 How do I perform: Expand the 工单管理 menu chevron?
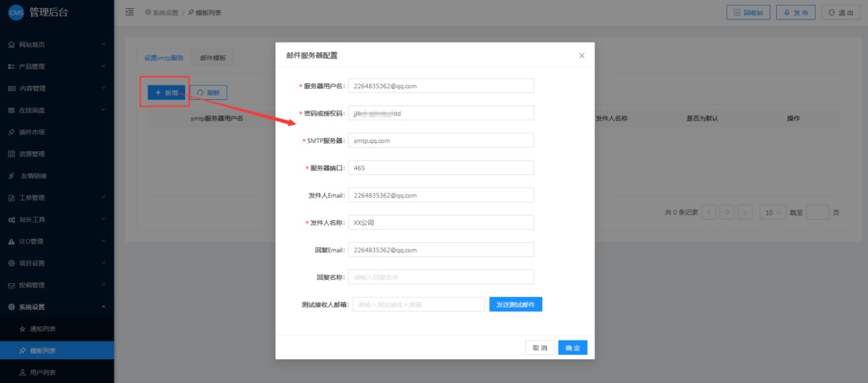103,198
